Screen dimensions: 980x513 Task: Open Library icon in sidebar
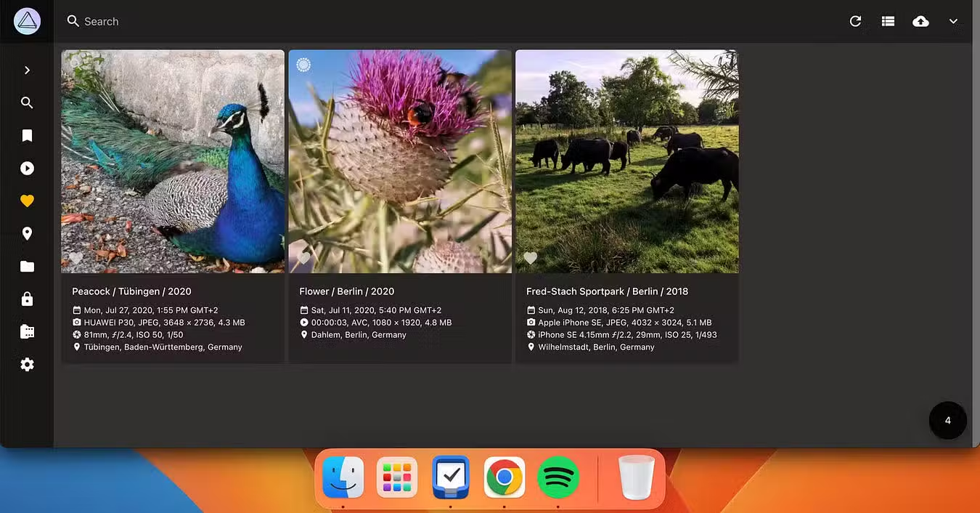[27, 332]
